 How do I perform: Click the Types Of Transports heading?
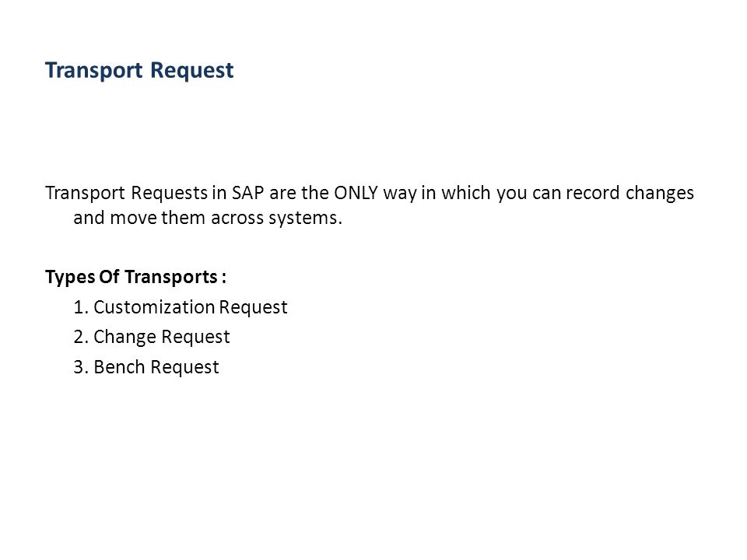[x=135, y=277]
